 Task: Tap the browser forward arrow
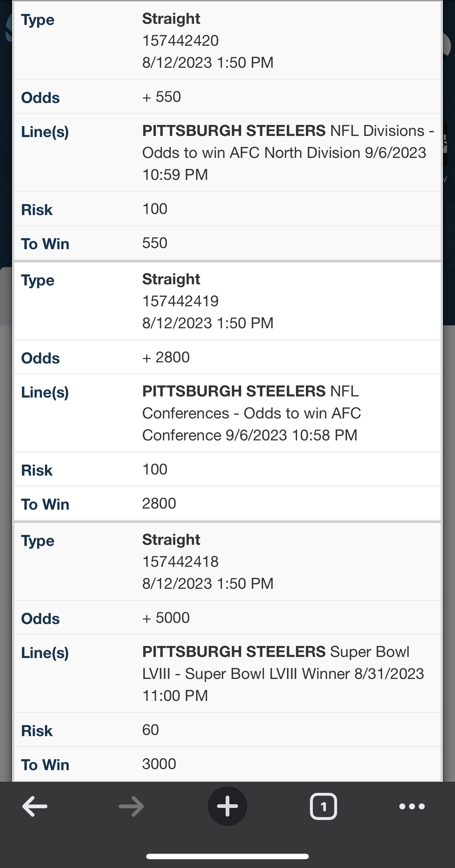point(131,806)
